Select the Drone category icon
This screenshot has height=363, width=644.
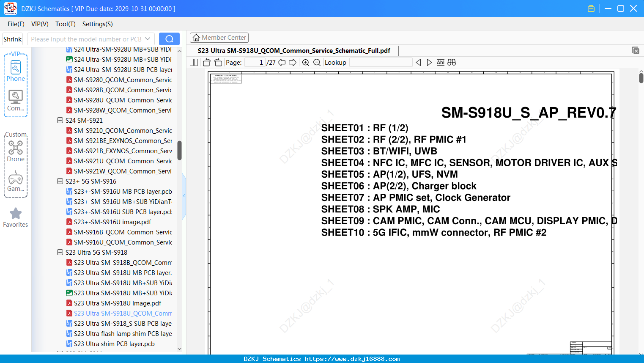click(16, 151)
